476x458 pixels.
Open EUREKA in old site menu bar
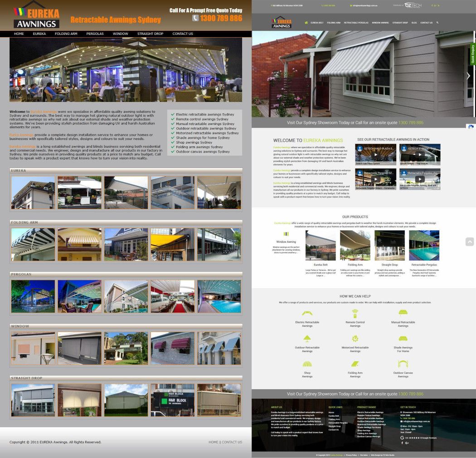39,34
